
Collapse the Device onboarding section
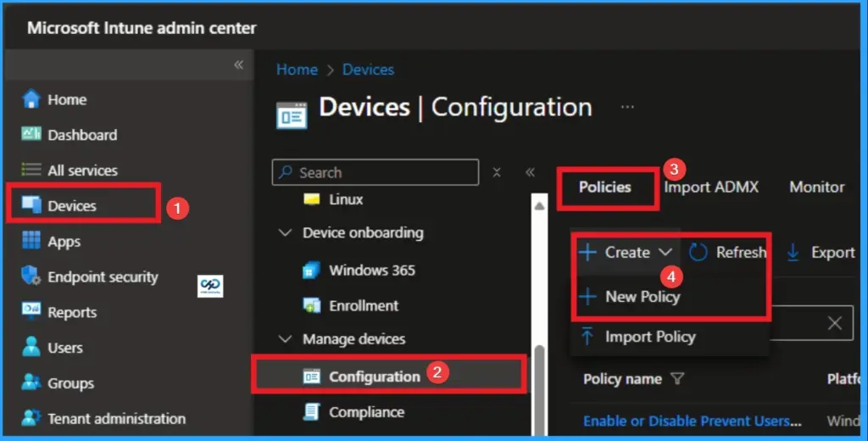click(x=285, y=232)
